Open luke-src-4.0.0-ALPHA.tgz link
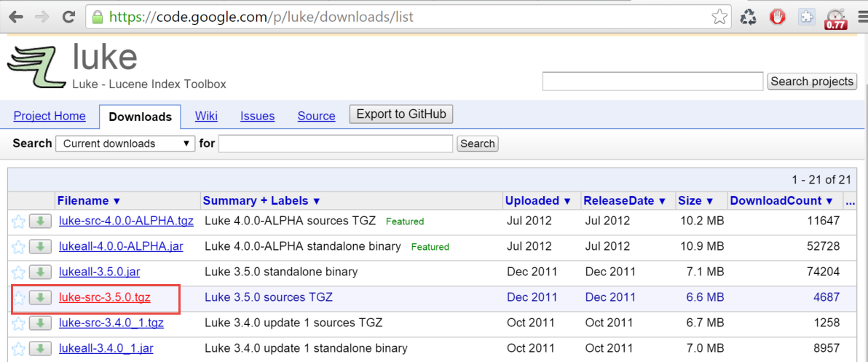The width and height of the screenshot is (868, 362). [126, 221]
